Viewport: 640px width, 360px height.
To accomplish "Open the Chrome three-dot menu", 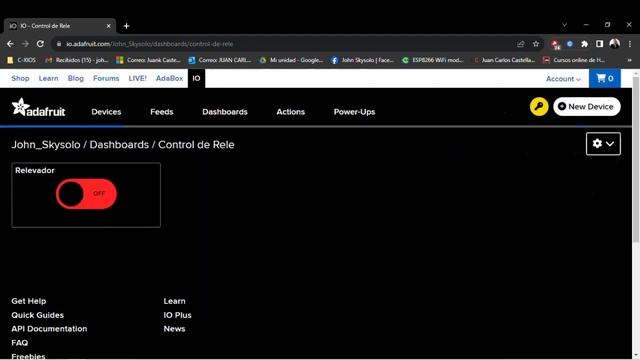I will 630,44.
